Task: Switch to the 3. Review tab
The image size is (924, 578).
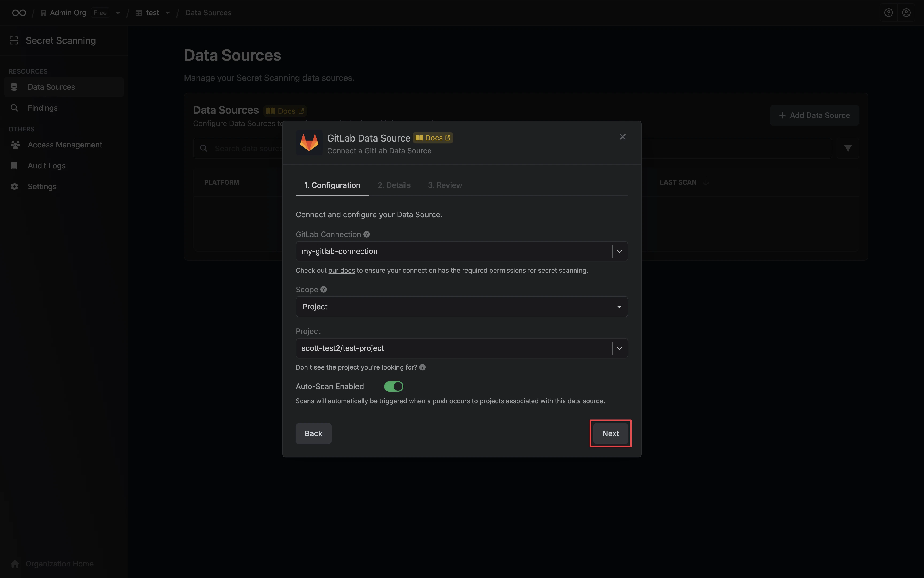Action: (x=445, y=185)
